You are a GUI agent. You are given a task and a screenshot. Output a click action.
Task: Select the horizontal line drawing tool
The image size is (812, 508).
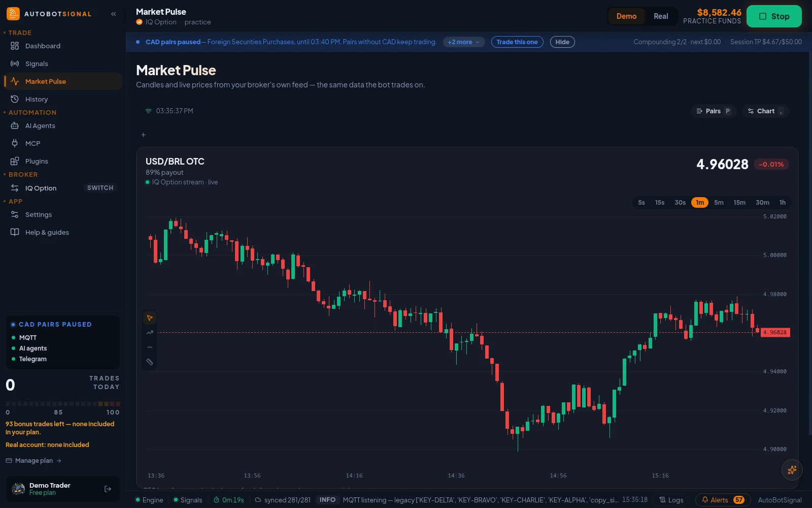[x=150, y=347]
